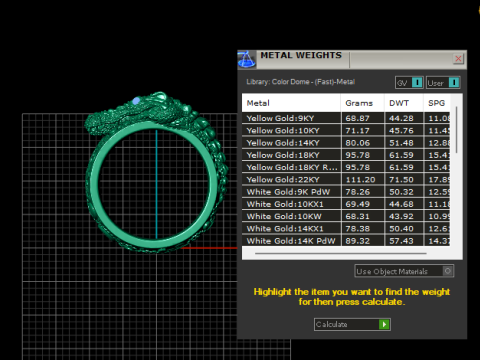Click the 57.43 DWT value
The height and width of the screenshot is (360, 480).
(x=401, y=241)
